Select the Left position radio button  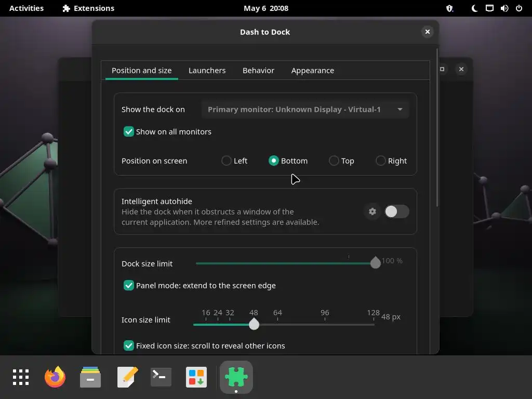point(227,161)
